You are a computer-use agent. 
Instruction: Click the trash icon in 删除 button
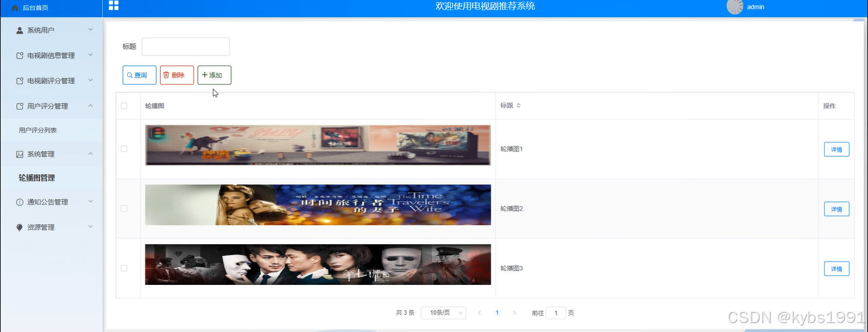point(166,75)
